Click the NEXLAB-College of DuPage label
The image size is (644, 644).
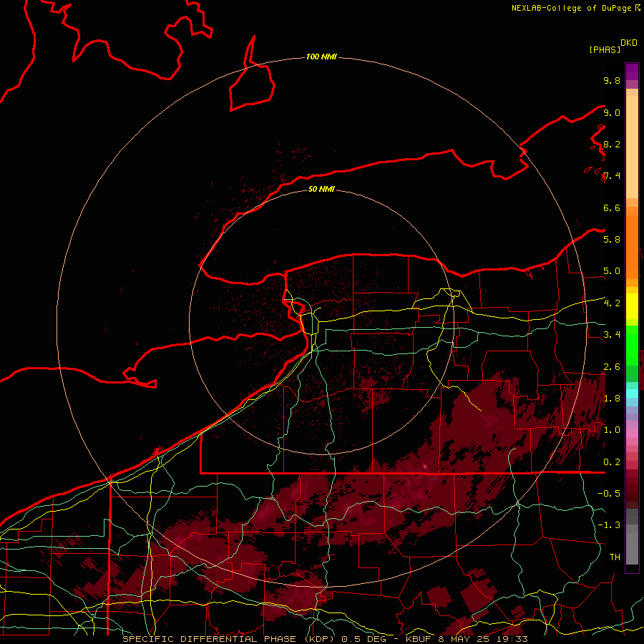click(x=572, y=8)
